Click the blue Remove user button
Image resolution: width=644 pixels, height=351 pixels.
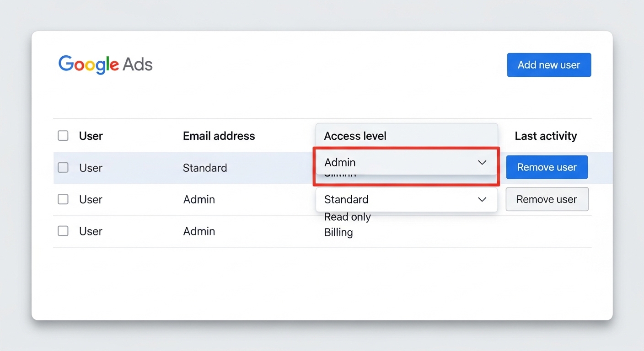(x=547, y=167)
